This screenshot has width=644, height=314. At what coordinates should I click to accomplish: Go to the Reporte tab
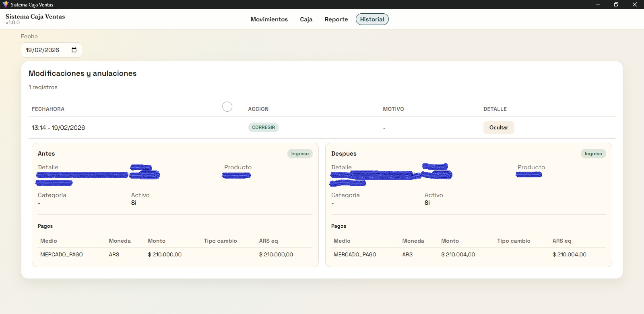(x=336, y=19)
